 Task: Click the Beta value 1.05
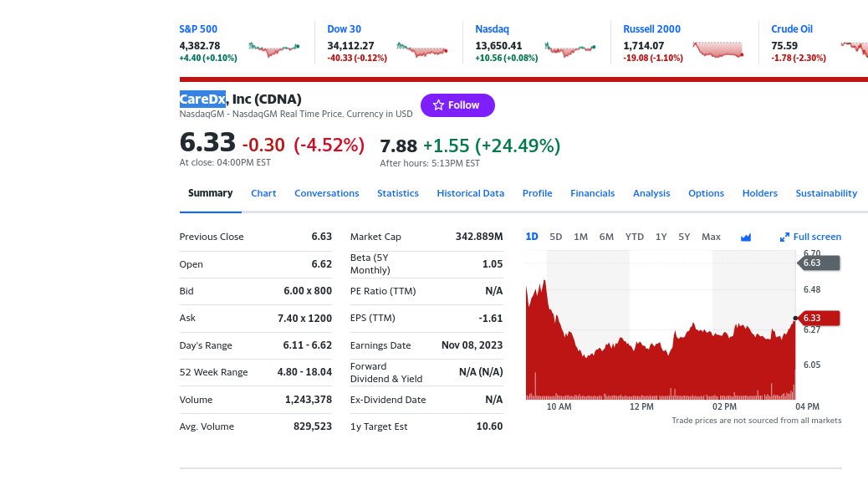click(x=493, y=264)
